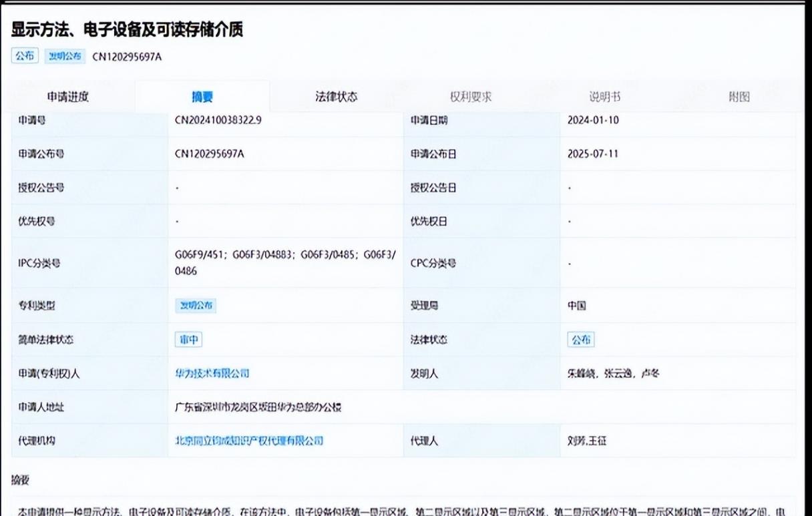Click the publication date 2025-07-11
This screenshot has width=812, height=516.
pos(593,154)
